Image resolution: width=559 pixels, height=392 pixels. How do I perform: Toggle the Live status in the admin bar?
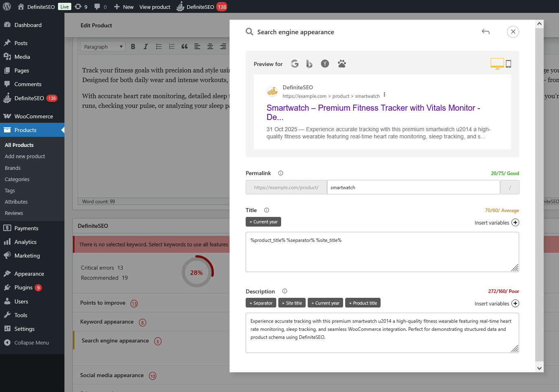pyautogui.click(x=64, y=6)
